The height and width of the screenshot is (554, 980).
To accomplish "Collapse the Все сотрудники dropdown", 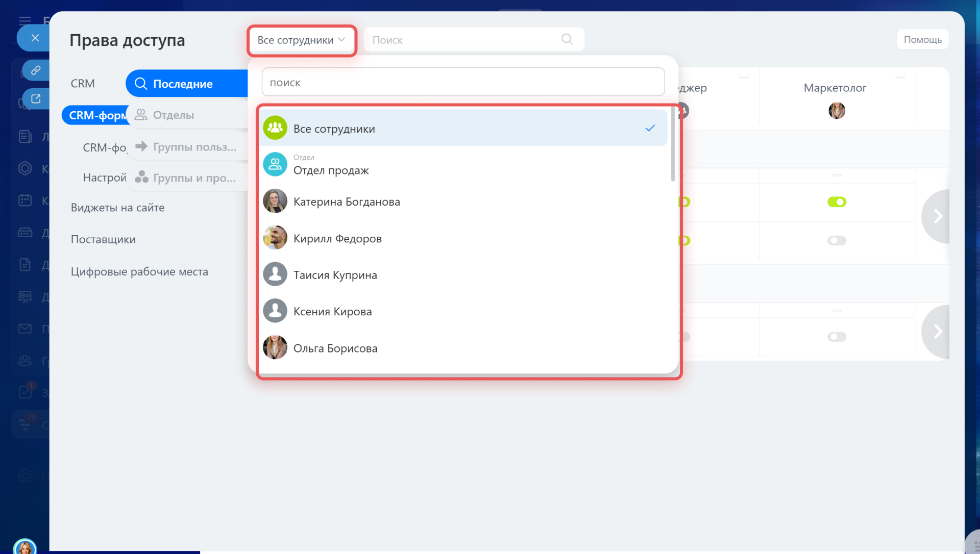I will [301, 40].
